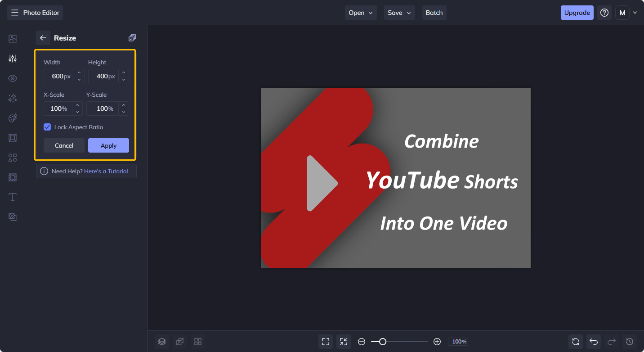Redo the last undone action
This screenshot has width=644, height=352.
pos(612,342)
